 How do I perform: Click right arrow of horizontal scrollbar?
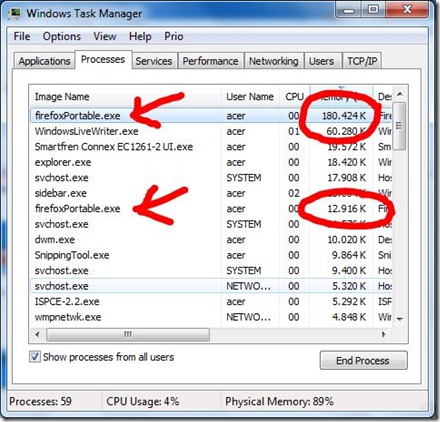tap(384, 334)
